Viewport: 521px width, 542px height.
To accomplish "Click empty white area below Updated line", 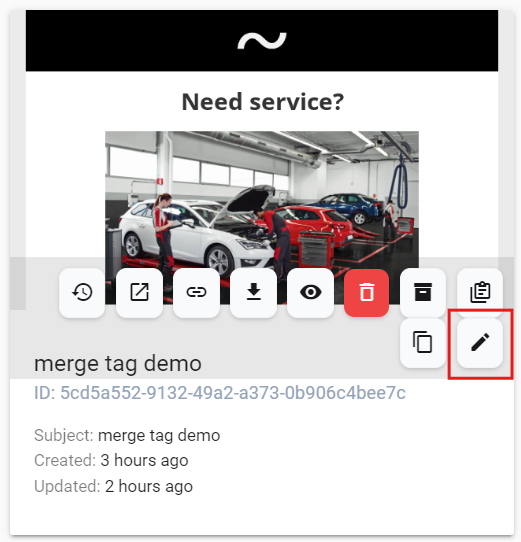I will point(262,515).
